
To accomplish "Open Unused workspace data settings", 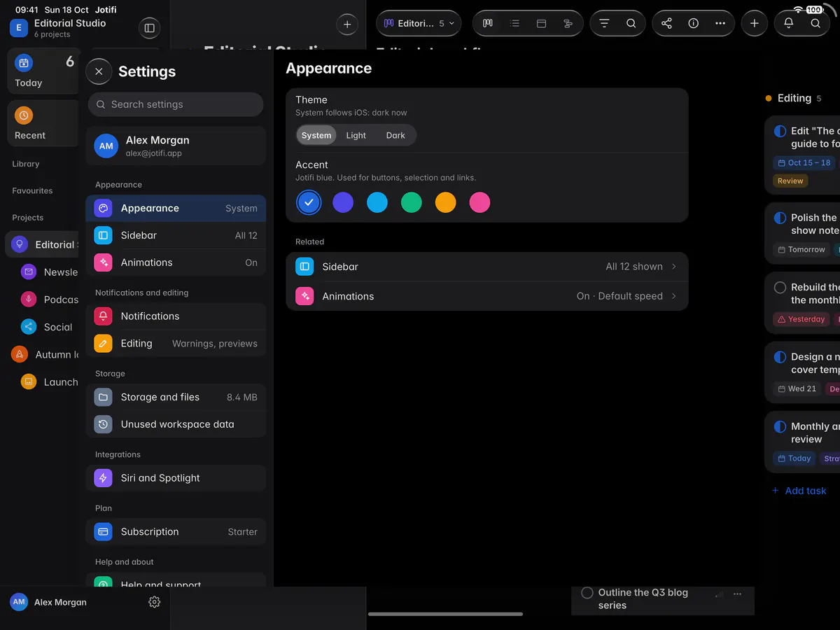I will pyautogui.click(x=176, y=424).
